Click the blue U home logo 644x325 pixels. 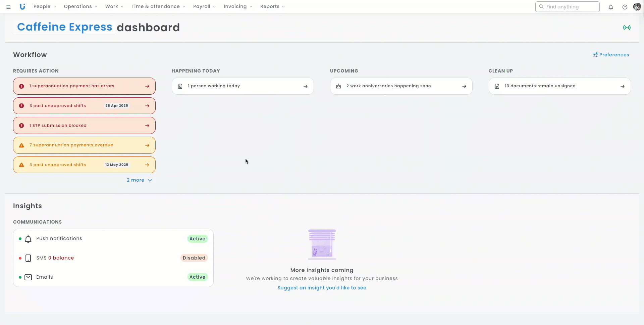(22, 7)
